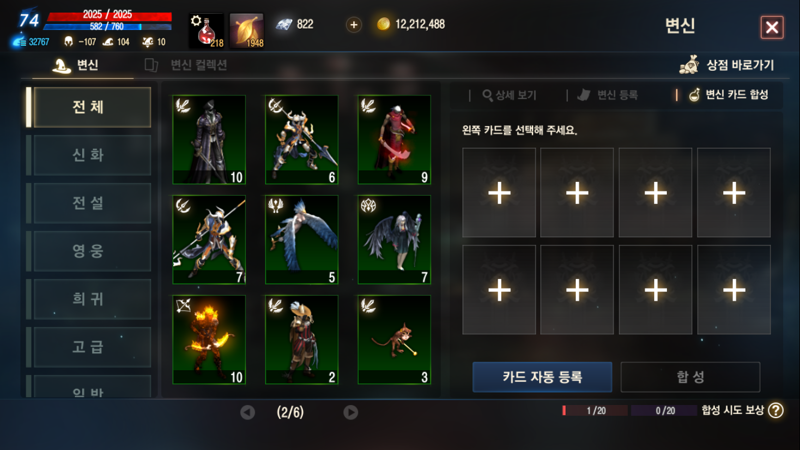Open the 합성 시도 보상 help icon

[776, 410]
